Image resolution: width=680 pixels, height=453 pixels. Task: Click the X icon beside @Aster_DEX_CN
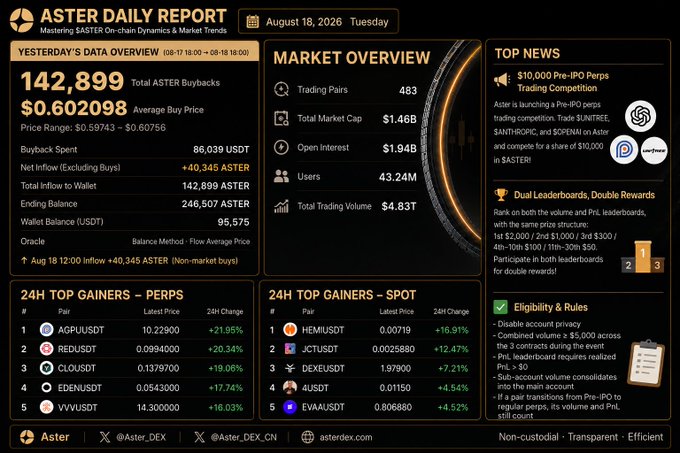pos(199,437)
